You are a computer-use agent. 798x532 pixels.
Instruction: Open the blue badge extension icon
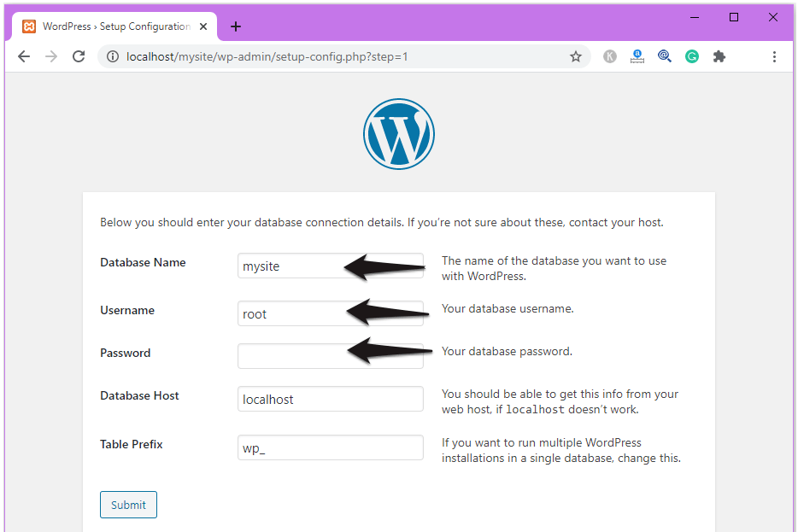pos(637,56)
